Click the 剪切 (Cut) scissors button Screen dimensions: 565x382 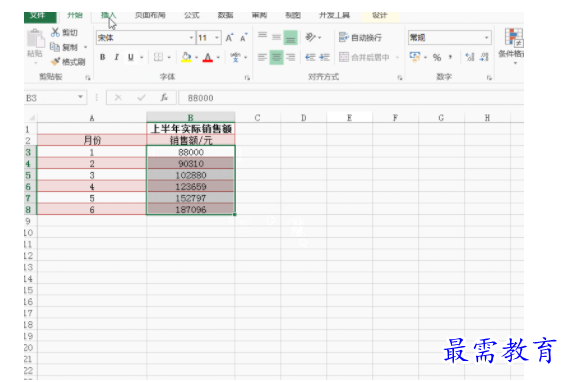click(x=64, y=33)
